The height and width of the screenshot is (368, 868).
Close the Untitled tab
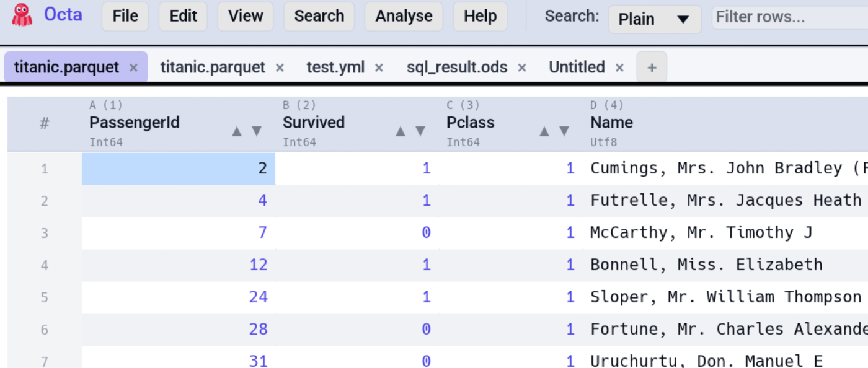tap(619, 68)
